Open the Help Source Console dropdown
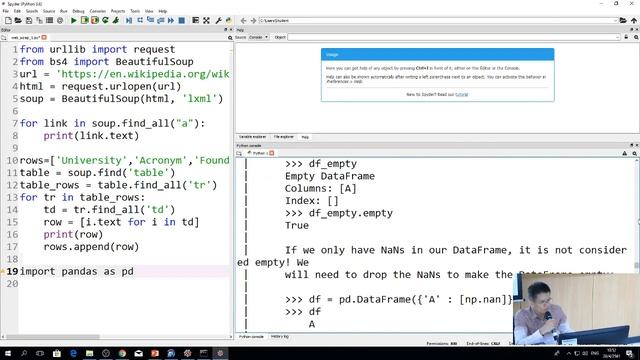 tap(258, 37)
